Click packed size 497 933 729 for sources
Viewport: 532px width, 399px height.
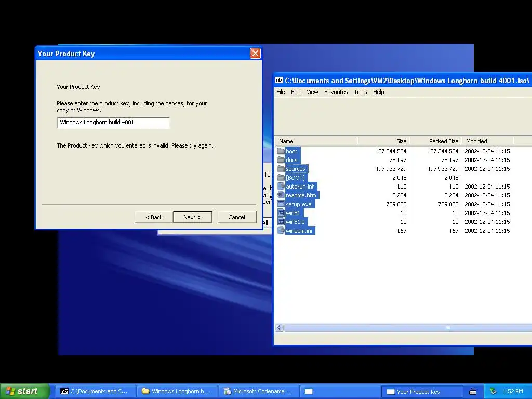[x=443, y=169]
